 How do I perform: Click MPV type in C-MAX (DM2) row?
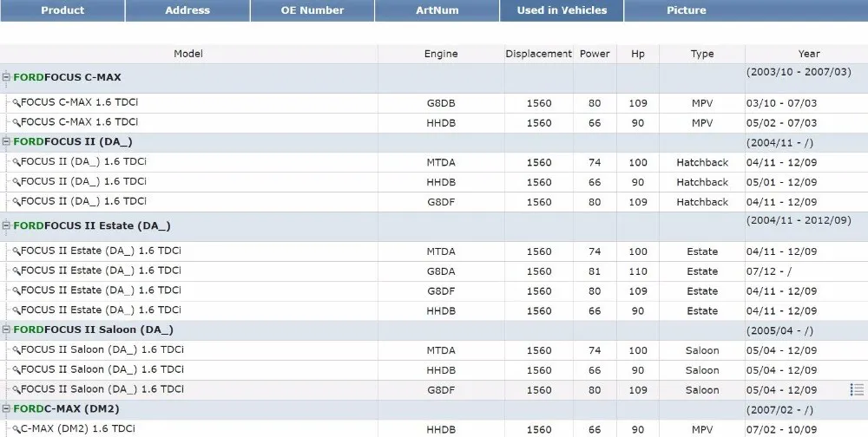pyautogui.click(x=702, y=430)
